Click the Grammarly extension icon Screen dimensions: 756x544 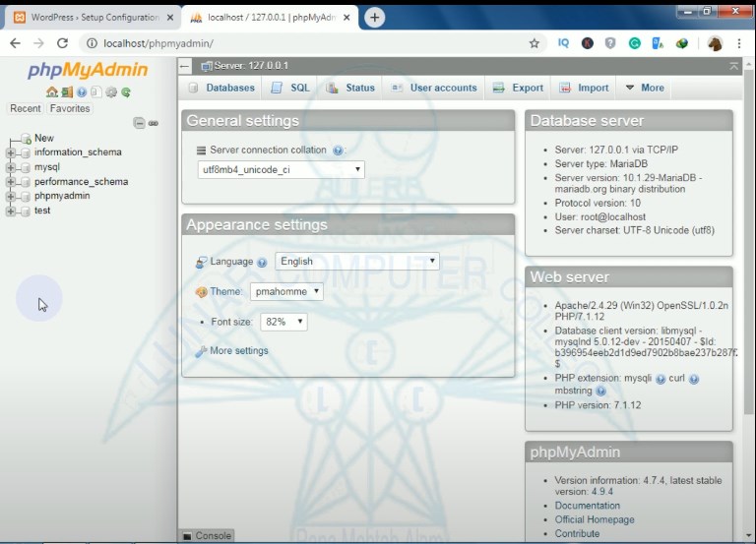tap(635, 43)
